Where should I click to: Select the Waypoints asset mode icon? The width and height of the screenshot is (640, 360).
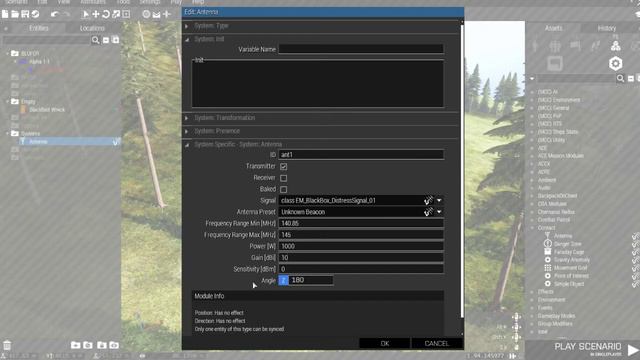(x=596, y=46)
